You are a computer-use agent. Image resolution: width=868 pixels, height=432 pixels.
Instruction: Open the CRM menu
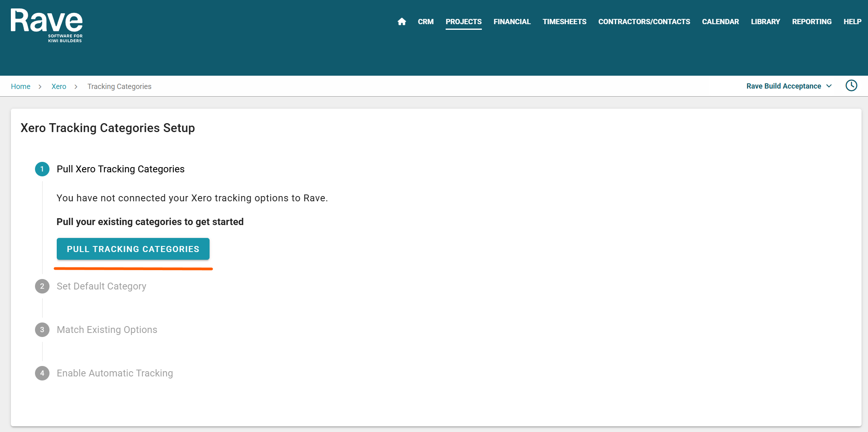426,22
